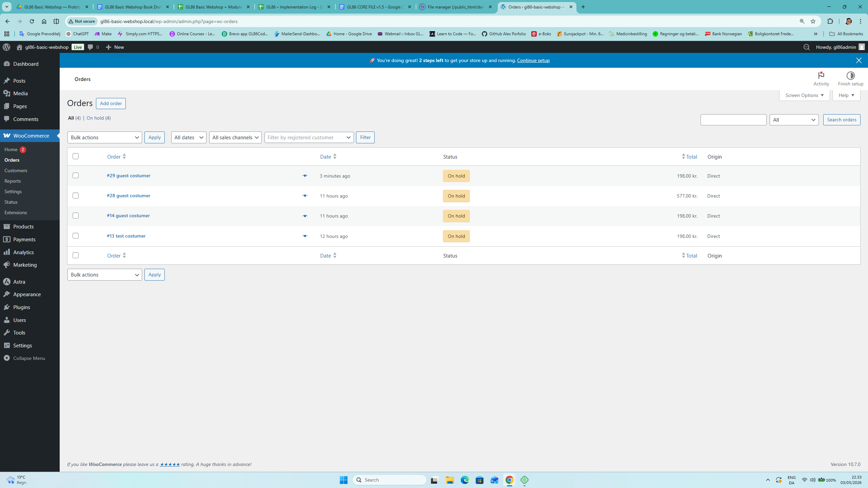868x488 pixels.
Task: Follow the Continue setup link
Action: 533,60
